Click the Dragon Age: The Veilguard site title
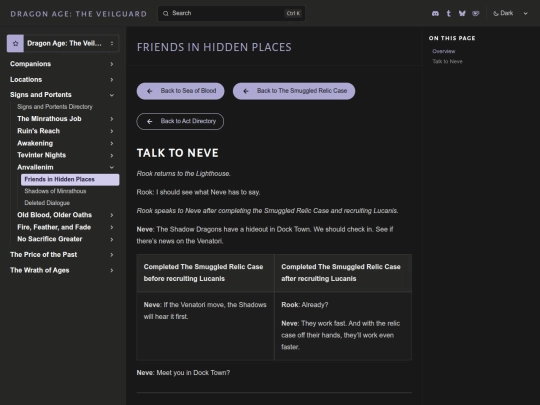Viewport: 540px width, 405px height. coord(79,14)
